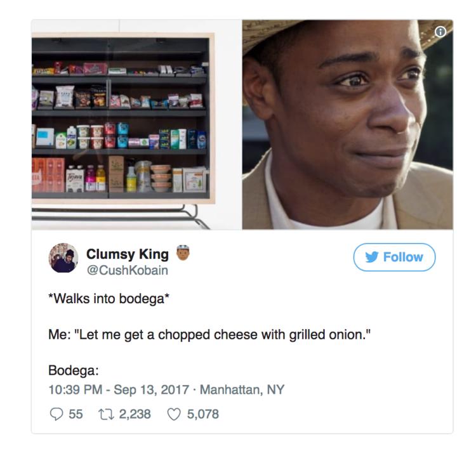This screenshot has width=476, height=449.
Task: Click the 2,238 retweets count
Action: tap(135, 414)
